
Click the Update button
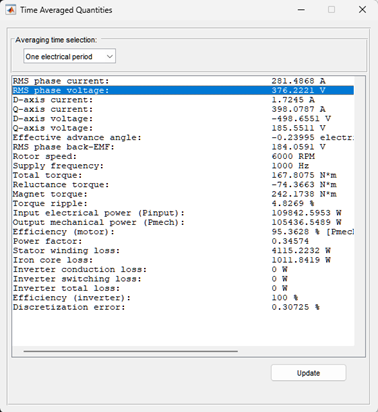point(308,373)
